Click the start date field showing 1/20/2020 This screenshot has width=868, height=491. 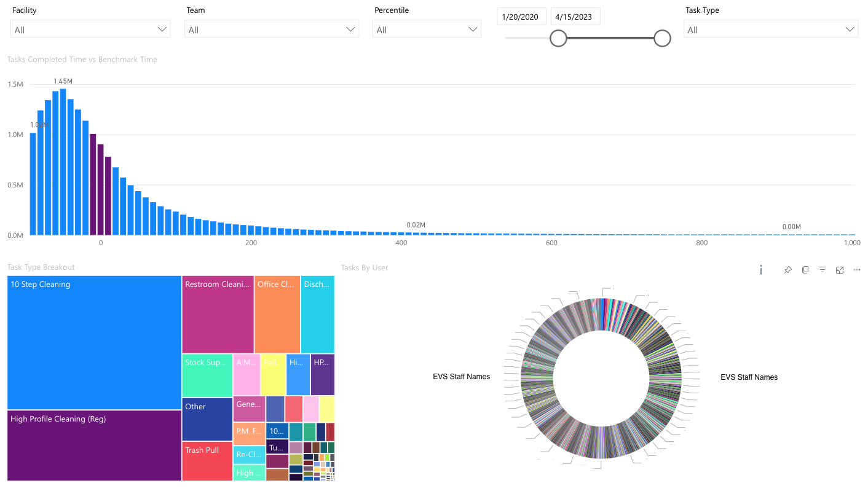tap(521, 17)
